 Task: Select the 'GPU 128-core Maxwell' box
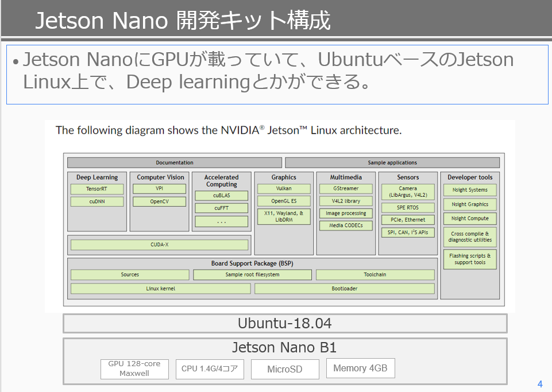click(134, 369)
